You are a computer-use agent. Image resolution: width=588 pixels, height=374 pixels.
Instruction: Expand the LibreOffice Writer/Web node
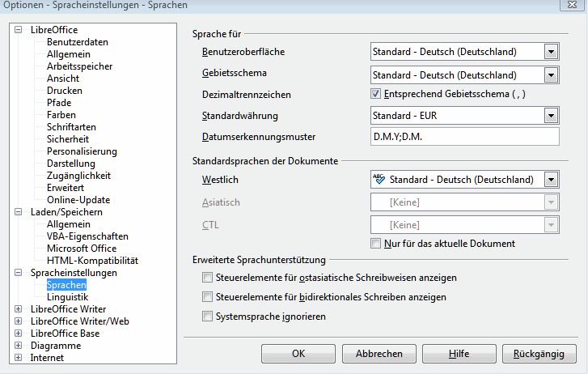pos(18,321)
